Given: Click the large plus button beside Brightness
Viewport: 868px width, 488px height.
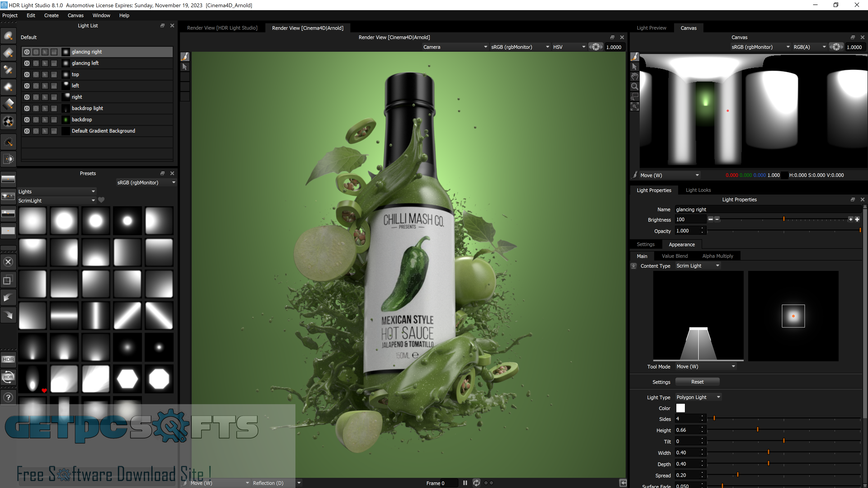Looking at the screenshot, I should tap(857, 219).
